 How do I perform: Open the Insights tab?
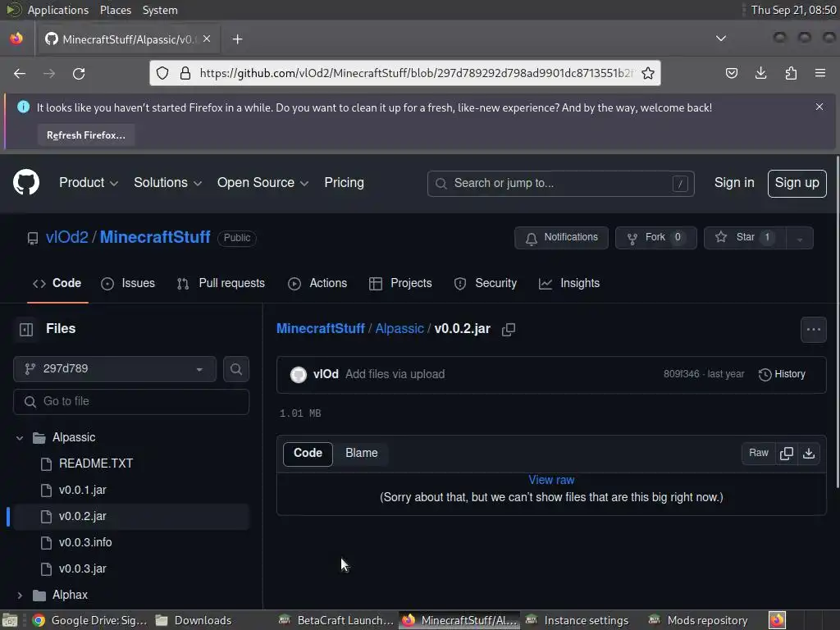(569, 283)
